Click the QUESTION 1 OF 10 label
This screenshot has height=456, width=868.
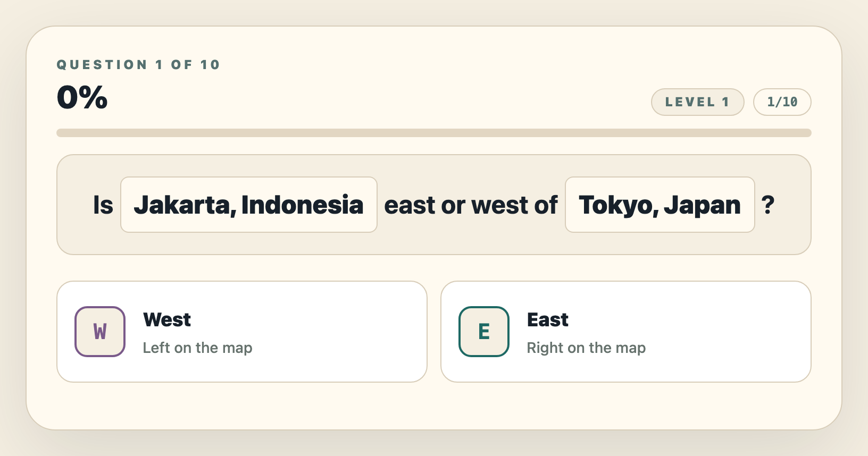(x=138, y=65)
